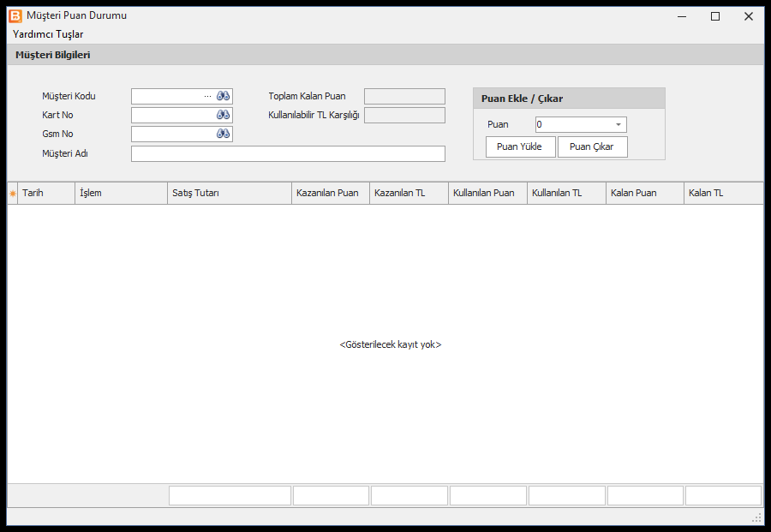Screen dimensions: 771x532
Task: Sort by the Kazanılan Puan column header
Action: [331, 194]
